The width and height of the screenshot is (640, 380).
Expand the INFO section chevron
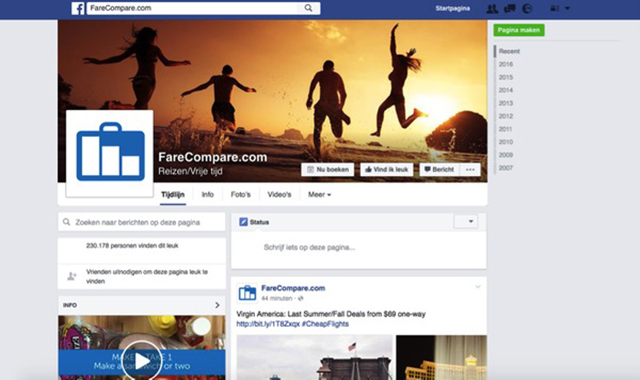[217, 305]
